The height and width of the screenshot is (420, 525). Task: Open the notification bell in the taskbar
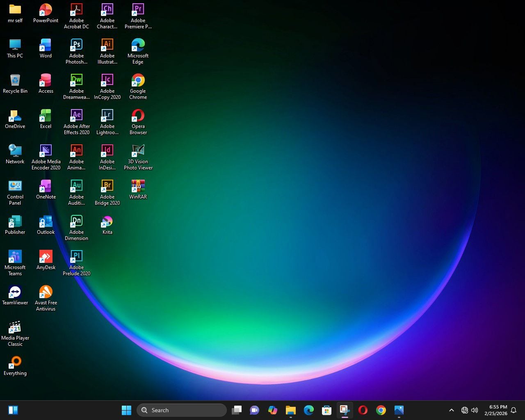[x=514, y=410]
